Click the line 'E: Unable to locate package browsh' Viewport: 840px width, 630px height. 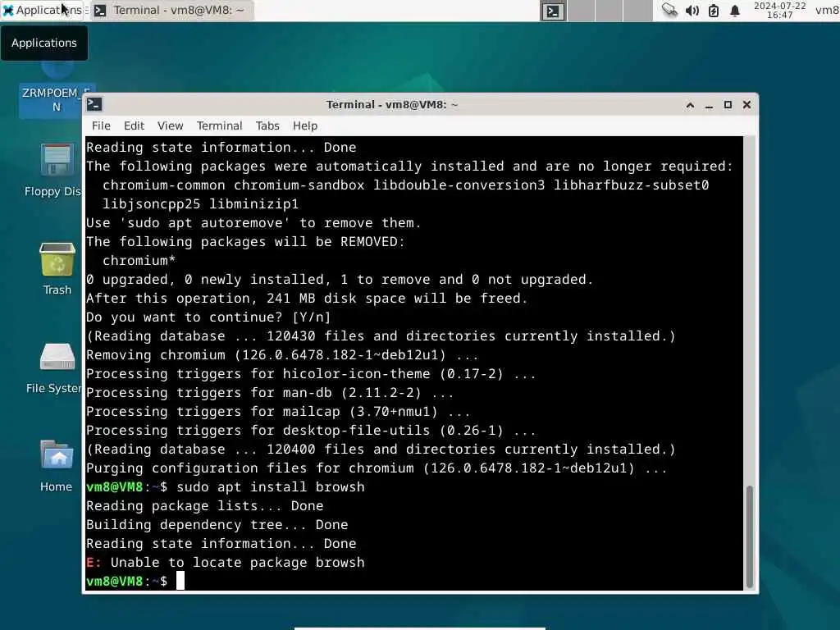[225, 563]
